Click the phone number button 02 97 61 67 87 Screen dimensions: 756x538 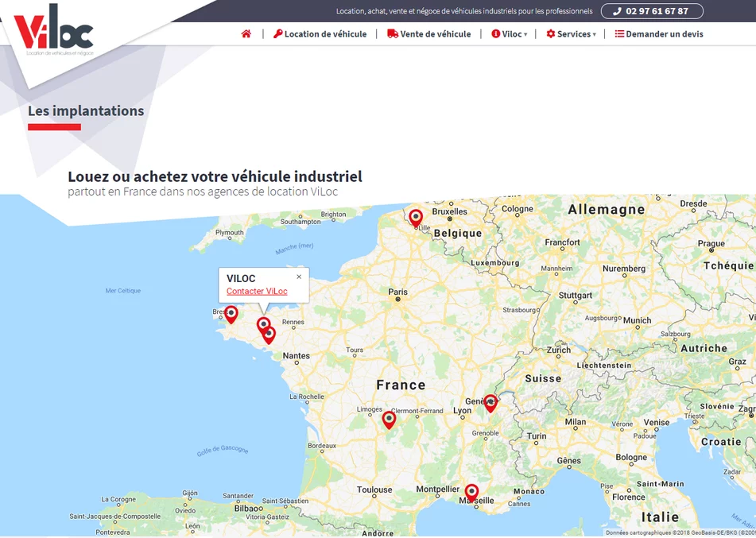click(652, 11)
